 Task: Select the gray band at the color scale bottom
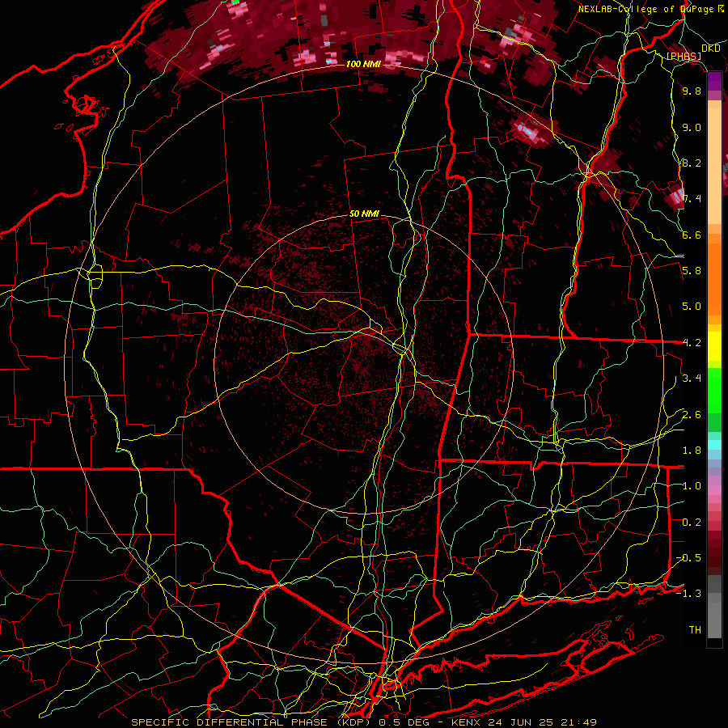click(x=714, y=607)
